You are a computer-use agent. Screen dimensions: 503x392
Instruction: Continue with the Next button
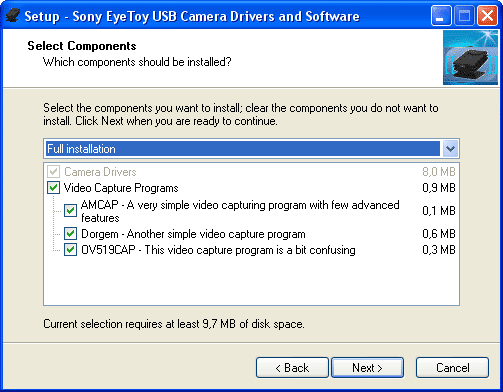pyautogui.click(x=367, y=368)
